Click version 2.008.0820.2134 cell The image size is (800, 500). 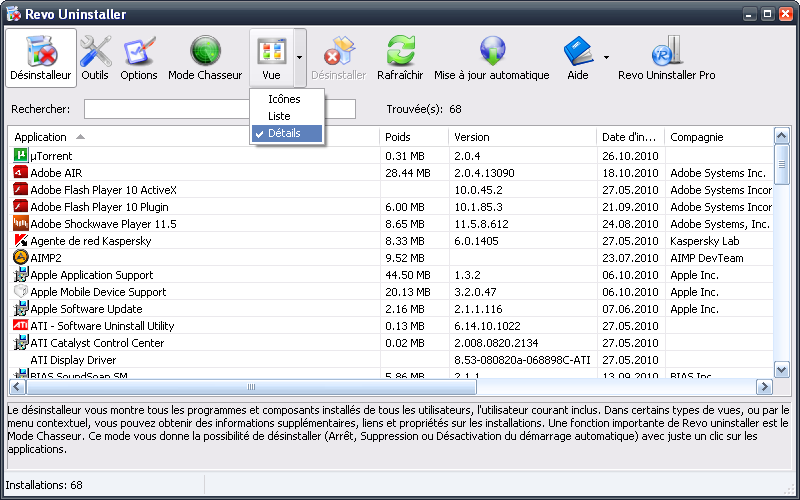point(496,343)
